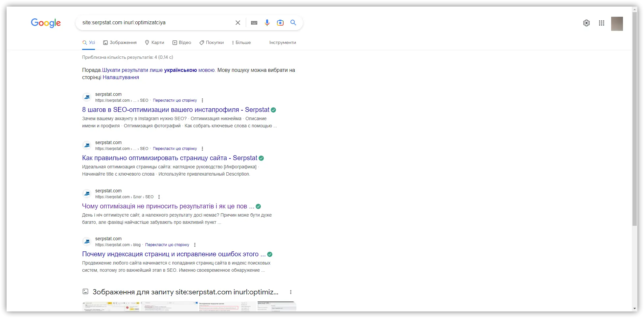Open search by image camera icon

coord(280,23)
